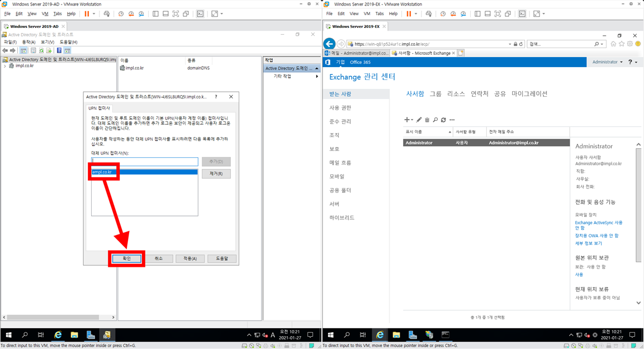The height and width of the screenshot is (349, 644).
Task: Open VM menu in AD VMware window
Action: pyautogui.click(x=45, y=13)
